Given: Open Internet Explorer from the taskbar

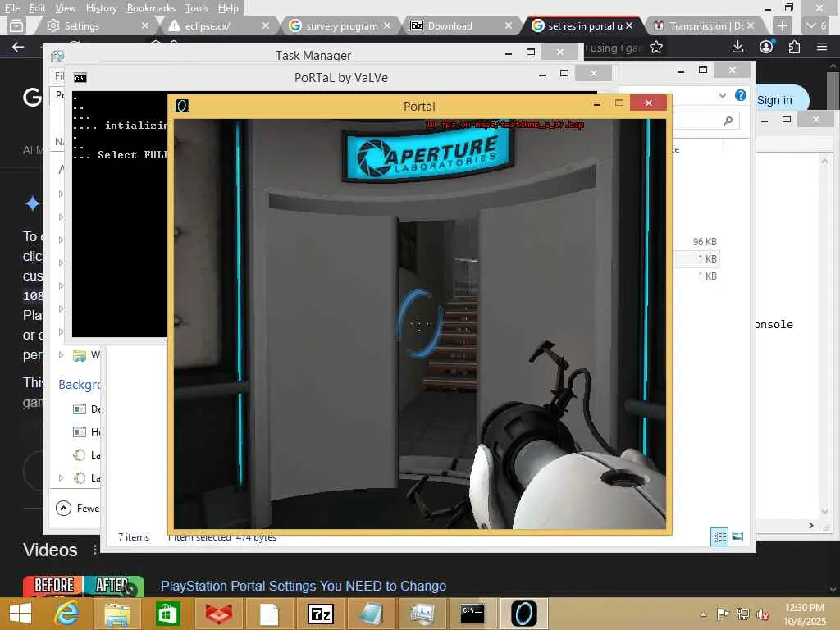Looking at the screenshot, I should point(67,614).
